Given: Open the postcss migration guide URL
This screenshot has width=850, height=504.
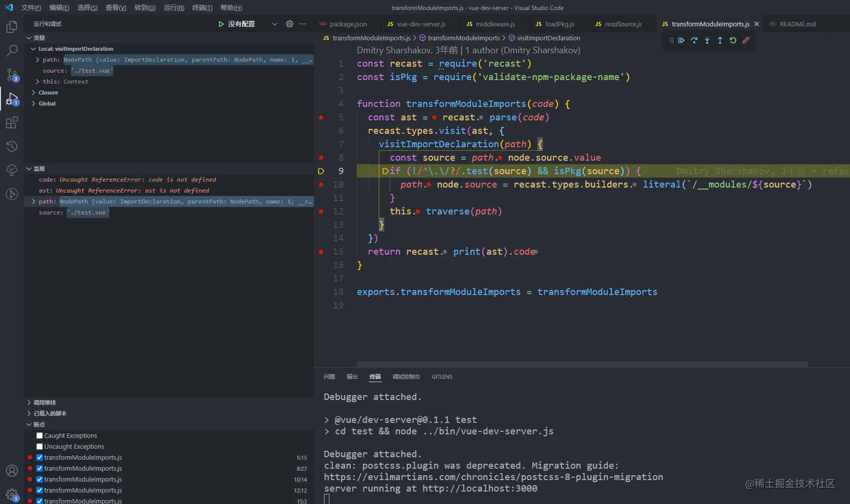Looking at the screenshot, I should click(494, 477).
